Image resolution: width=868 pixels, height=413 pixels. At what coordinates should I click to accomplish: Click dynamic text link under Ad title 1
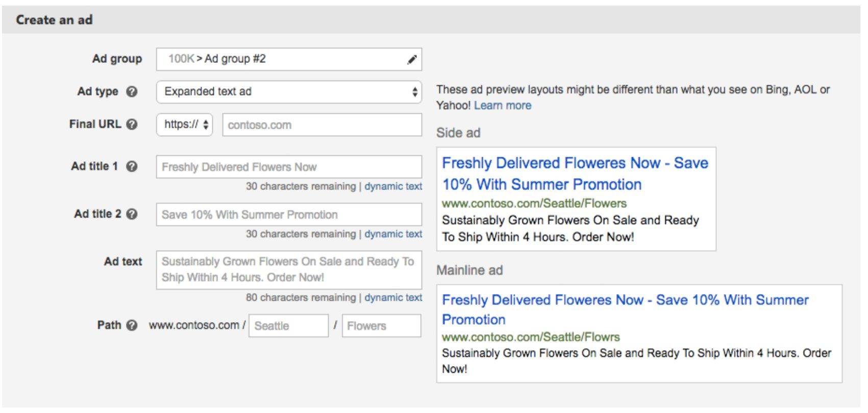coord(393,186)
